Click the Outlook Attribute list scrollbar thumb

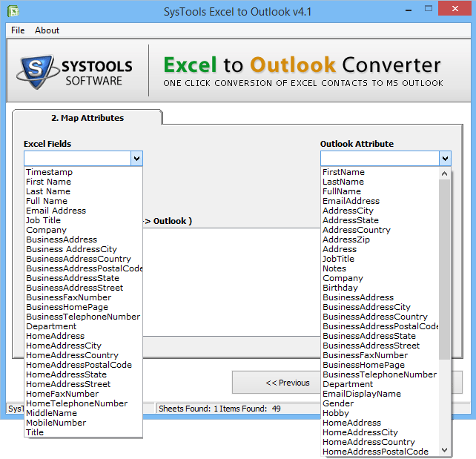click(444, 269)
